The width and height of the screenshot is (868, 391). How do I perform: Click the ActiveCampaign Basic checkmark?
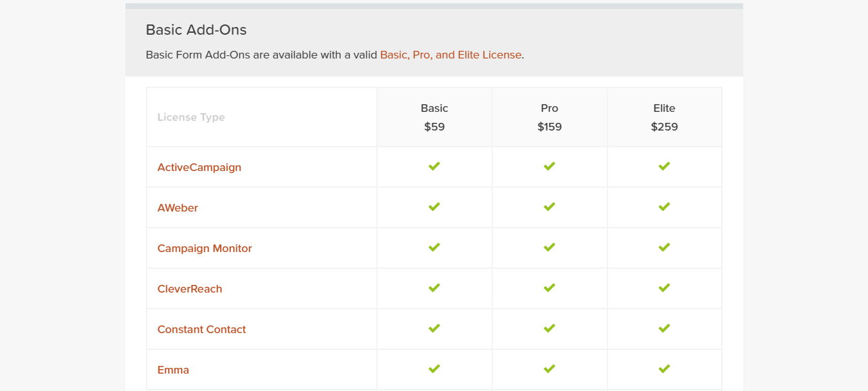coord(434,167)
